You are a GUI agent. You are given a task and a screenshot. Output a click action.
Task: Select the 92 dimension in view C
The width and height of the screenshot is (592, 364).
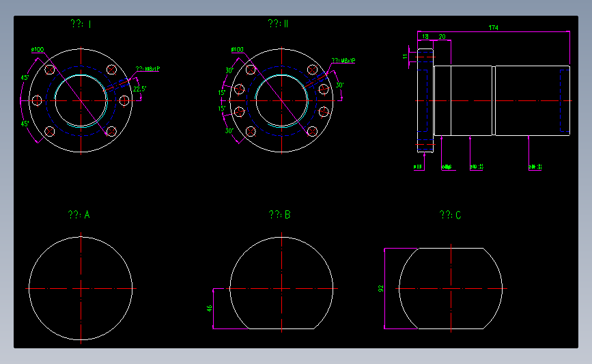point(380,288)
